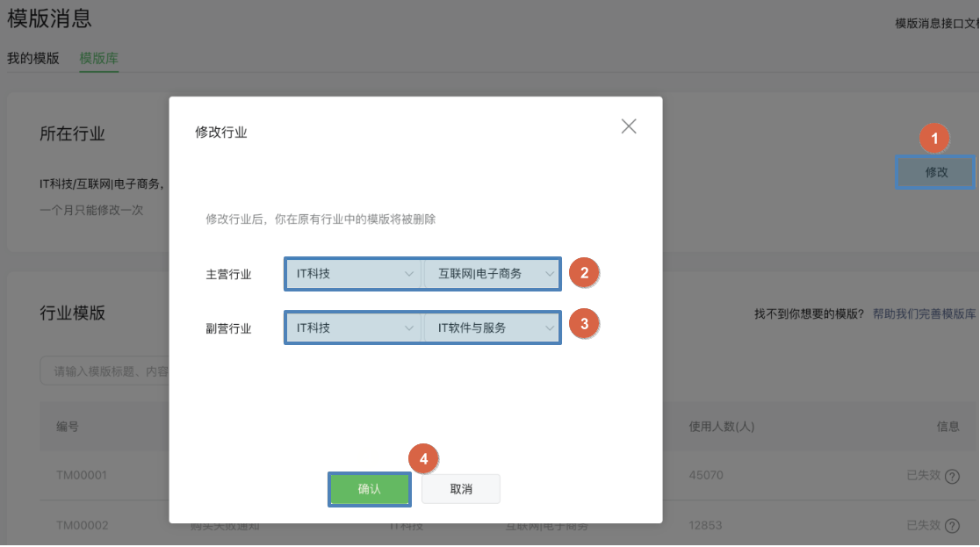Click the red number 1 marker
This screenshot has width=980, height=547.
[x=934, y=139]
